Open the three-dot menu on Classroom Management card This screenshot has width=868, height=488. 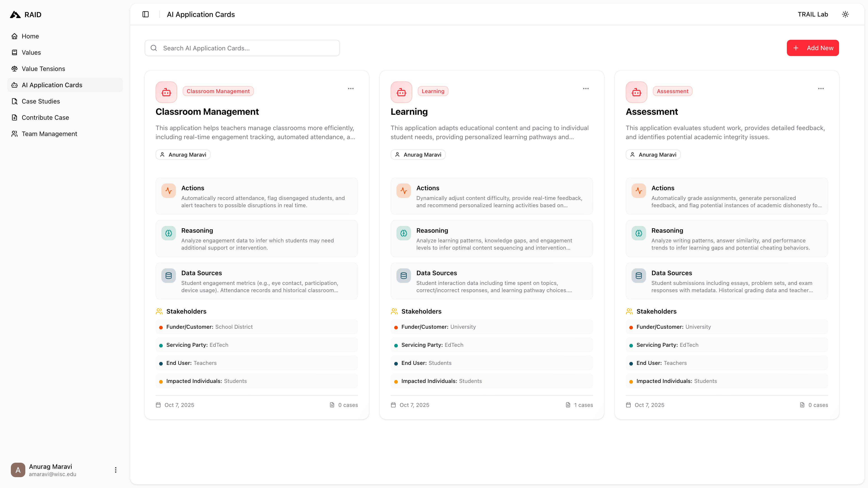click(x=350, y=89)
